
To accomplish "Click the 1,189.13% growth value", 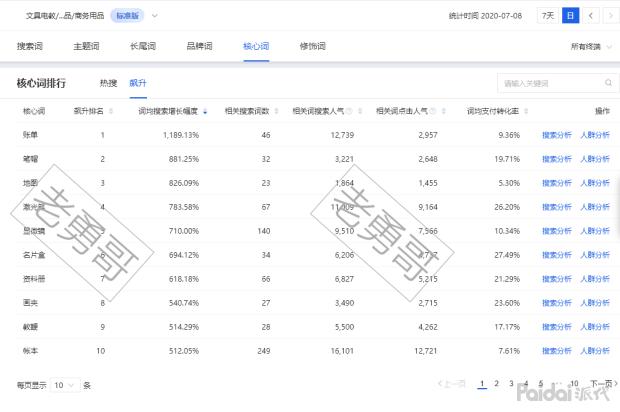I will tap(181, 135).
